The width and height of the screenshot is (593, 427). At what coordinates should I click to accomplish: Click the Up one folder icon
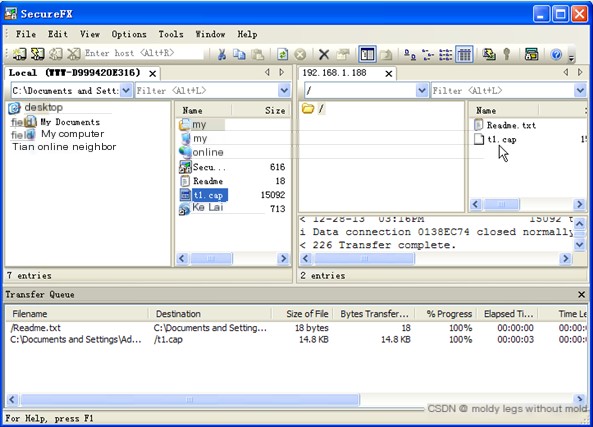pos(386,54)
